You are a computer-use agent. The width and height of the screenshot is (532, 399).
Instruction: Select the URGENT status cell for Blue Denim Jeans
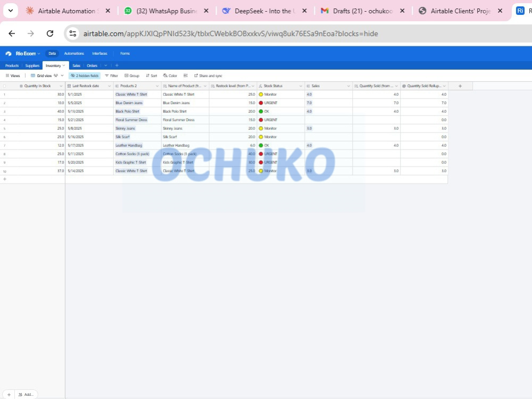[x=281, y=103]
